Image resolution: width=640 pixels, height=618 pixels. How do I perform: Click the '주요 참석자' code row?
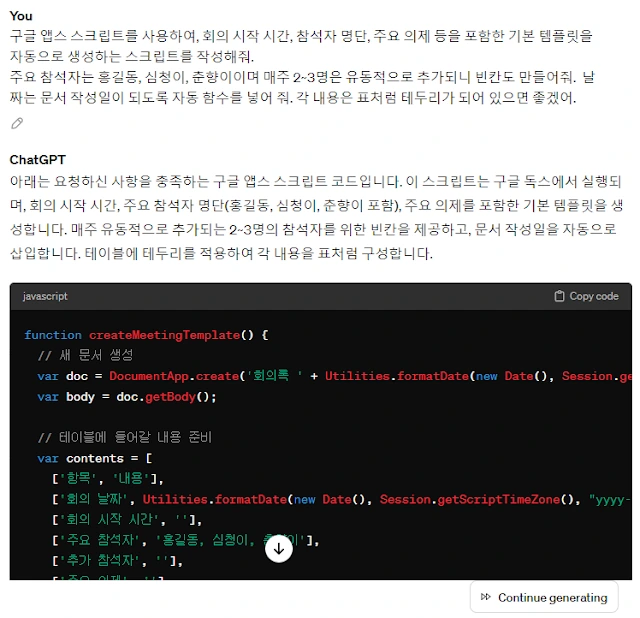point(185,540)
